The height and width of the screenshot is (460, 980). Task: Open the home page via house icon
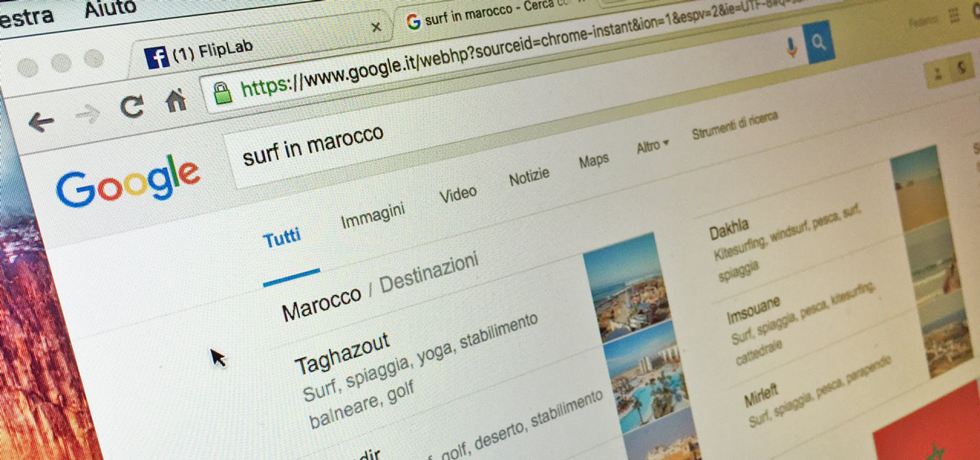[176, 99]
